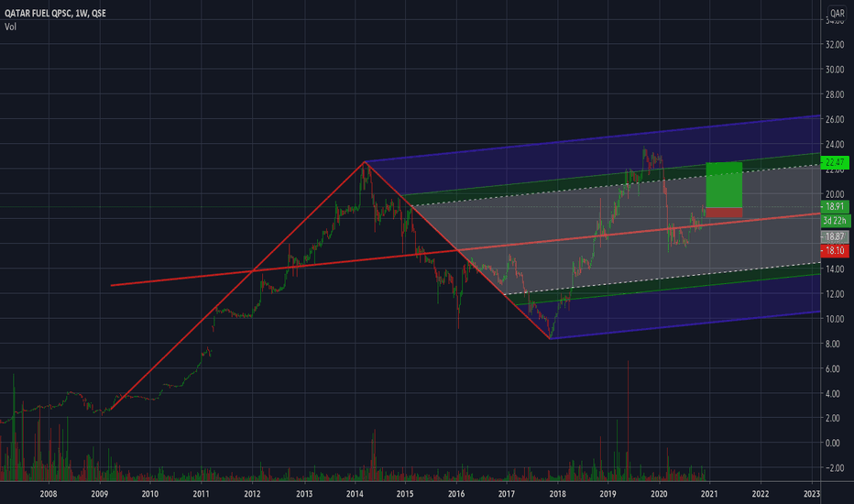Click the 12.00 price axis label
Image resolution: width=854 pixels, height=504 pixels.
(835, 293)
